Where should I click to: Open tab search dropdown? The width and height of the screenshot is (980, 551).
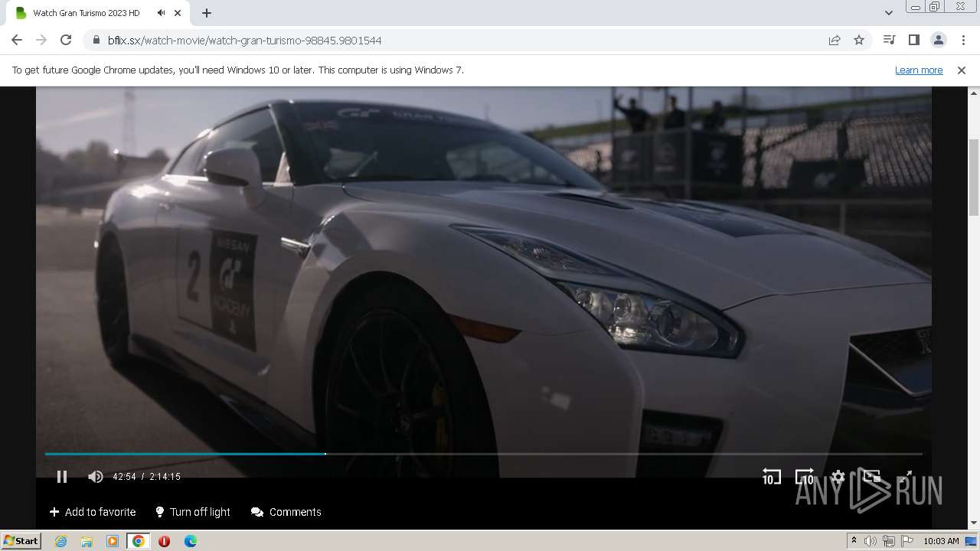(888, 13)
